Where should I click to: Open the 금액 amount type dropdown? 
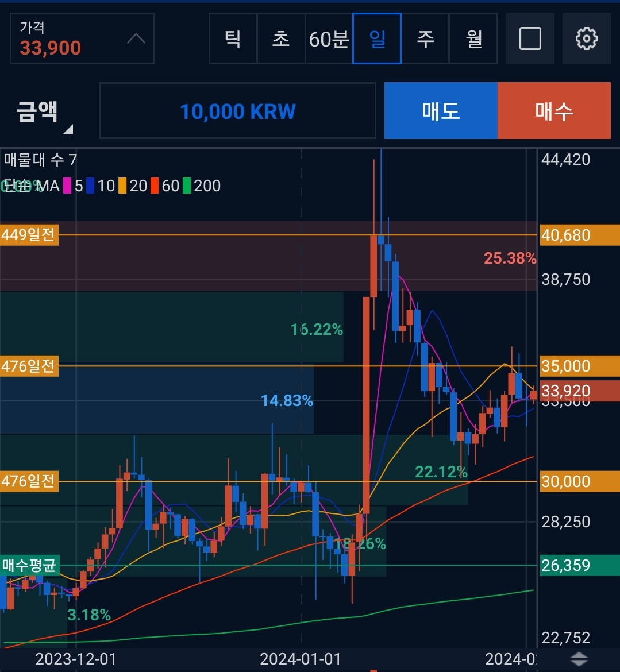[44, 112]
